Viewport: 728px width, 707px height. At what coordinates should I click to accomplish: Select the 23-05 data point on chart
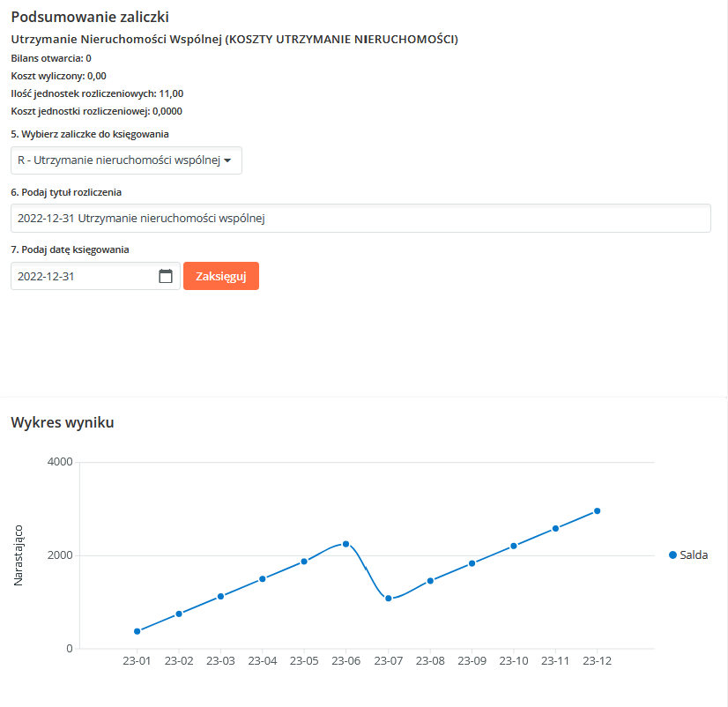(304, 562)
